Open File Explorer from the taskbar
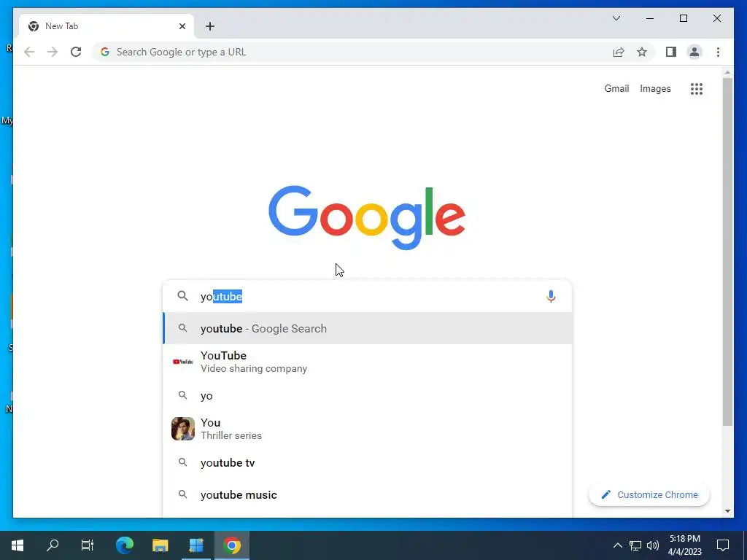This screenshot has width=747, height=560. pos(160,545)
